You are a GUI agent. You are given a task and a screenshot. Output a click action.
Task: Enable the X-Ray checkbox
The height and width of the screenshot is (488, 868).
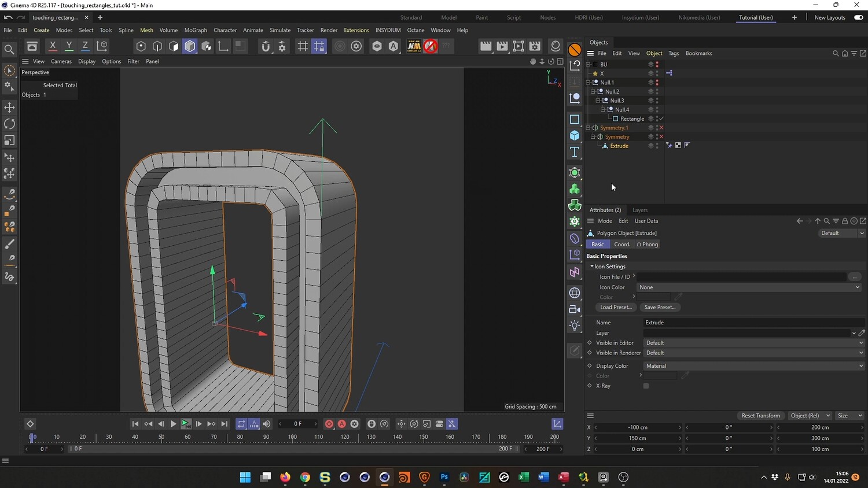(x=646, y=386)
